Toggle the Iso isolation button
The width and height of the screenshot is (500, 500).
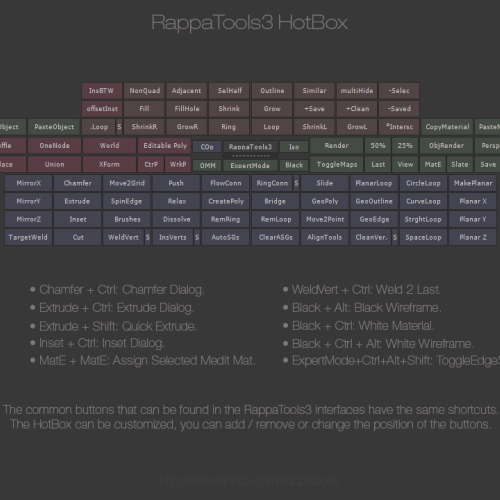pos(294,147)
